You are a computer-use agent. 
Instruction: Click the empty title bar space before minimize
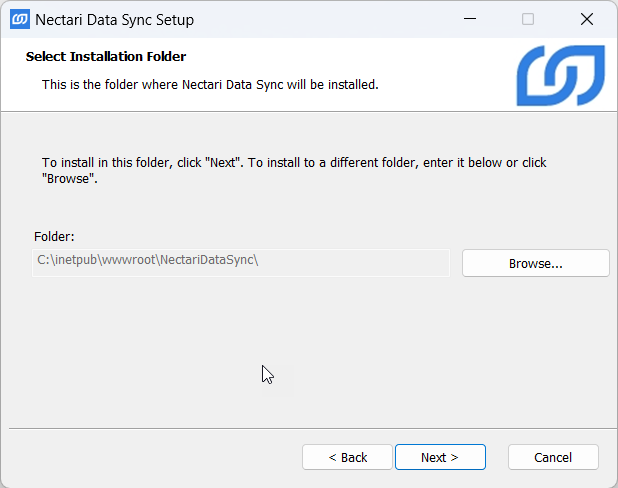click(x=320, y=19)
